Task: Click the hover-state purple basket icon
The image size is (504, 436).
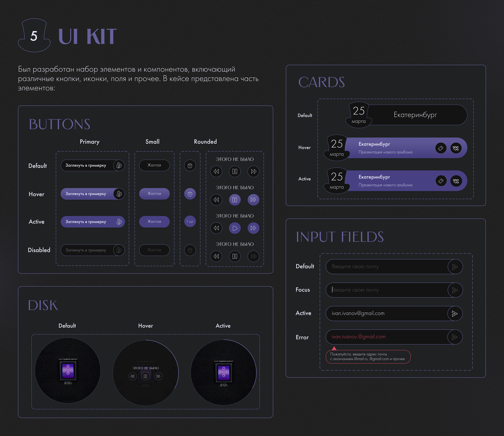Action: point(190,194)
